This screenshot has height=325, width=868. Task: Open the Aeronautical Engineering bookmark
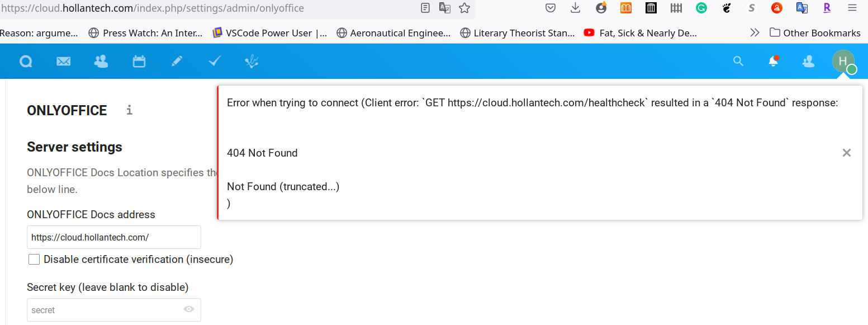(x=393, y=33)
